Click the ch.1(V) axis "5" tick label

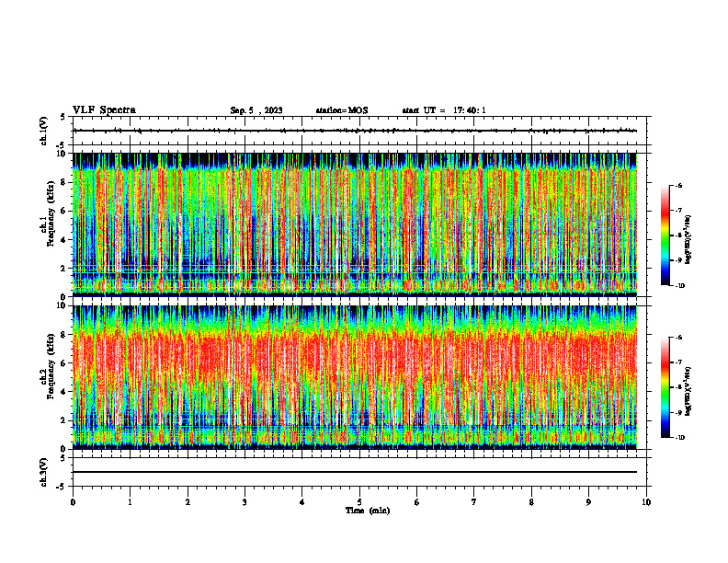click(x=63, y=117)
